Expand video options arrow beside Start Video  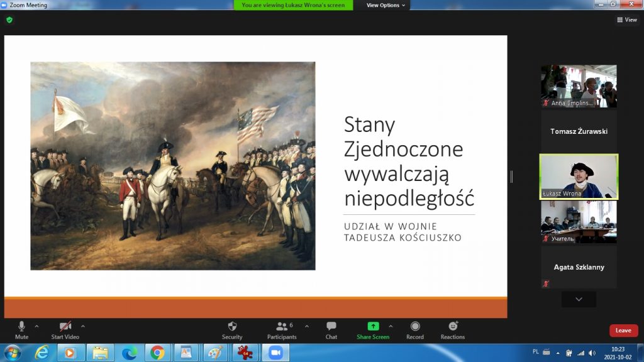tap(83, 326)
